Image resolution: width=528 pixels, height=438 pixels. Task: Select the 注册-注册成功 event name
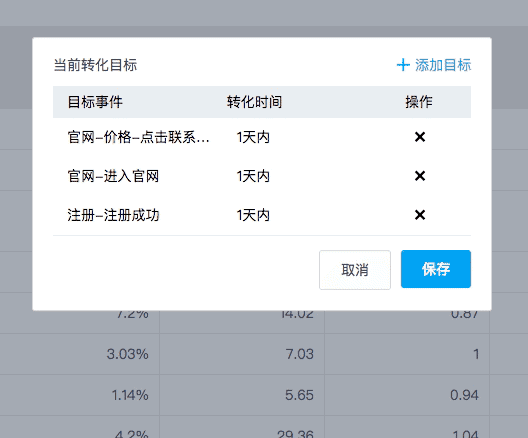(x=113, y=215)
